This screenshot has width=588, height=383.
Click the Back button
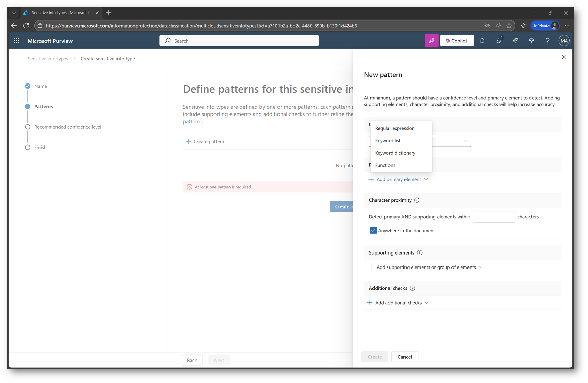pos(192,361)
